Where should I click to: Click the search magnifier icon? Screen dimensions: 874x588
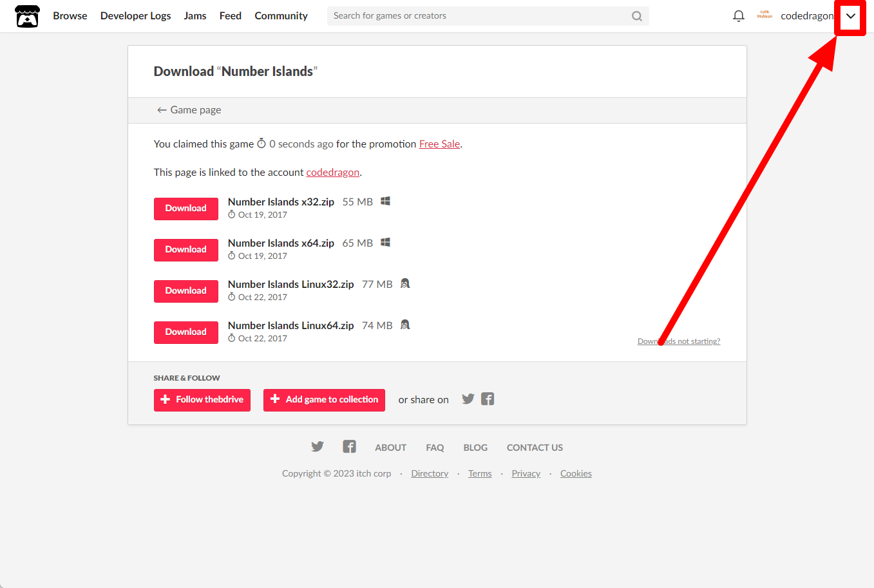point(637,16)
